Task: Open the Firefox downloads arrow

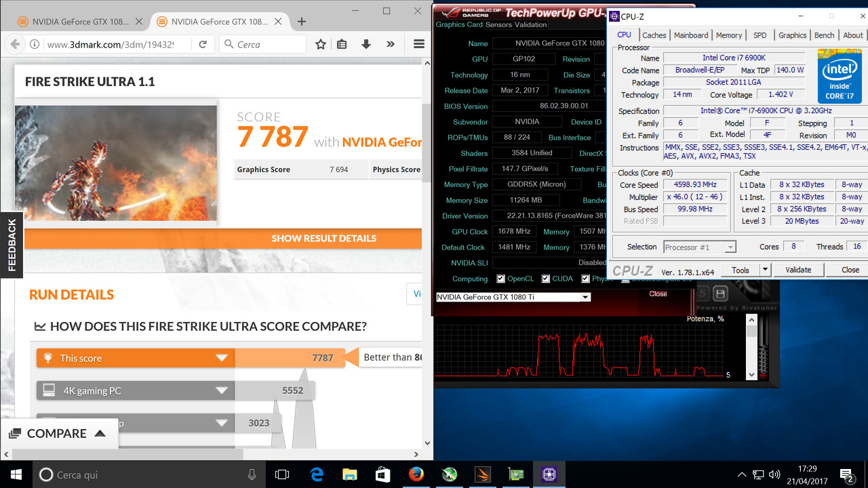Action: (x=366, y=44)
